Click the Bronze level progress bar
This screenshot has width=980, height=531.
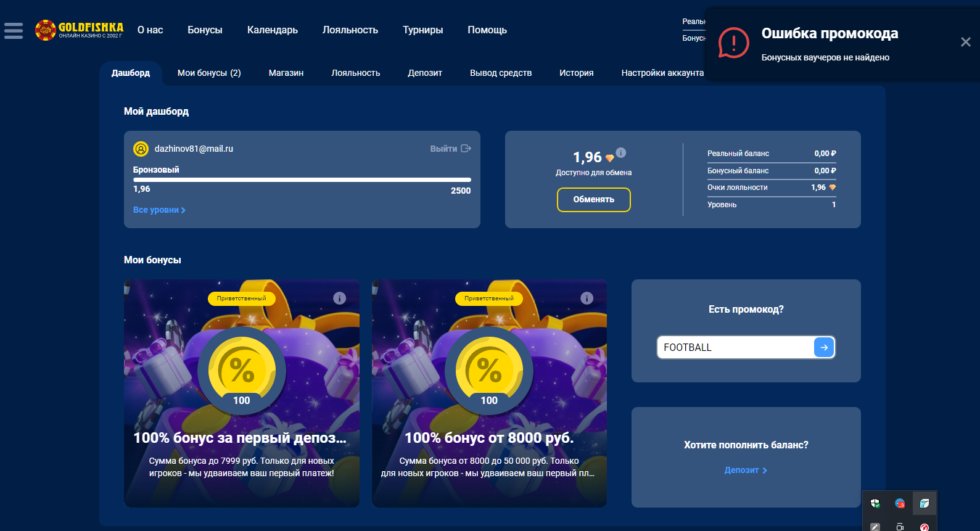pos(302,180)
